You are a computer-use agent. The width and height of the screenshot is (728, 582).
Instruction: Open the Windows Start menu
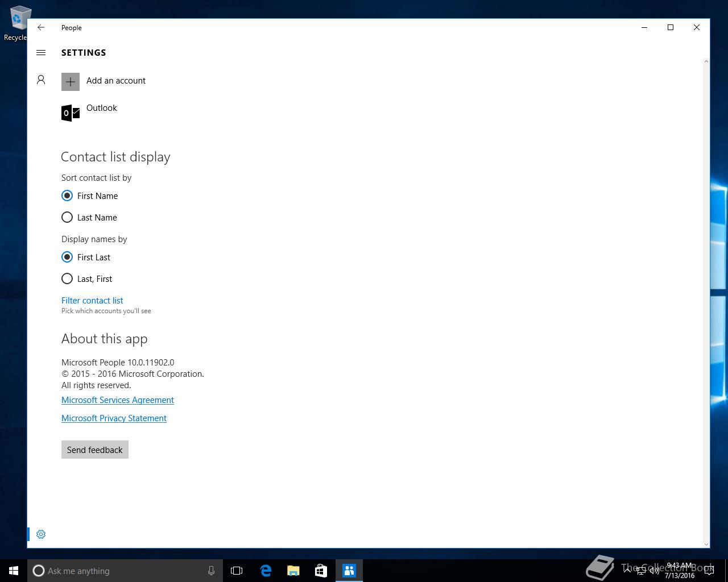point(14,571)
